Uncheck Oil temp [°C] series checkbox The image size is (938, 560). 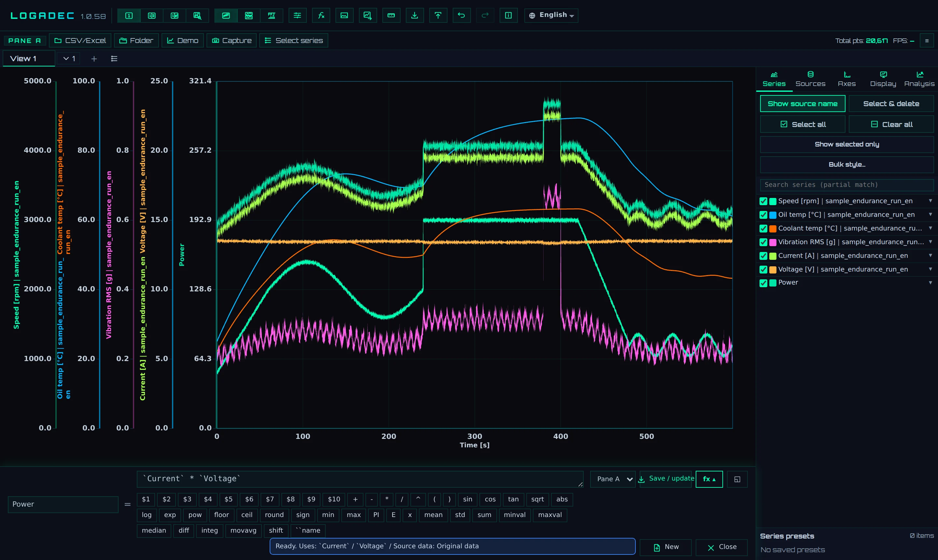click(763, 215)
